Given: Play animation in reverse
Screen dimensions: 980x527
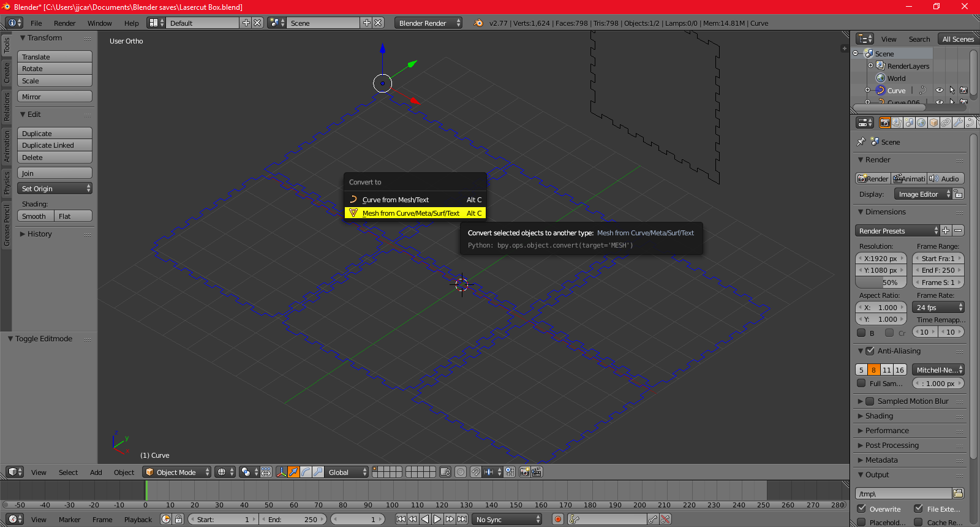Looking at the screenshot, I should 425,519.
